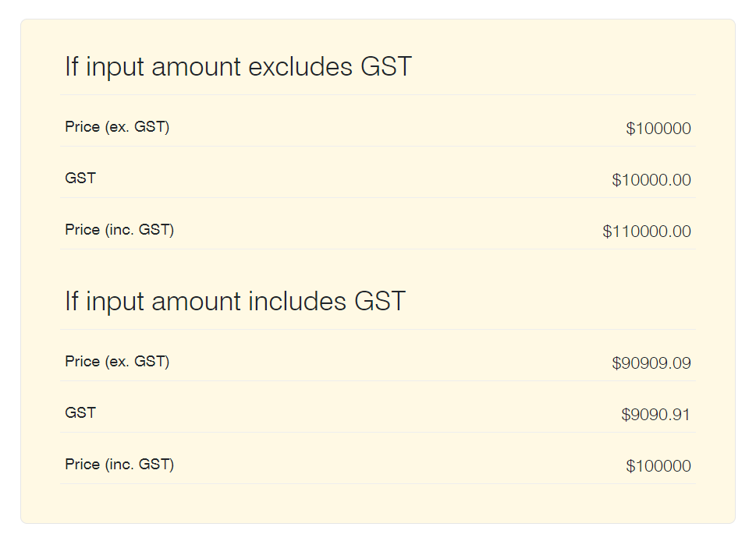Select Price (inc. GST) label in includes-GST section

(119, 465)
